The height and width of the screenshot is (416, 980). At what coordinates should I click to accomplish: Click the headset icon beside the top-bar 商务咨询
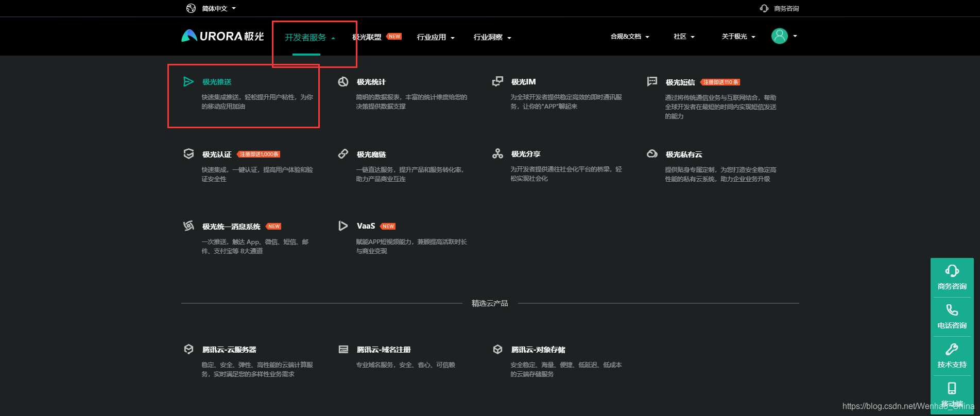click(x=764, y=8)
